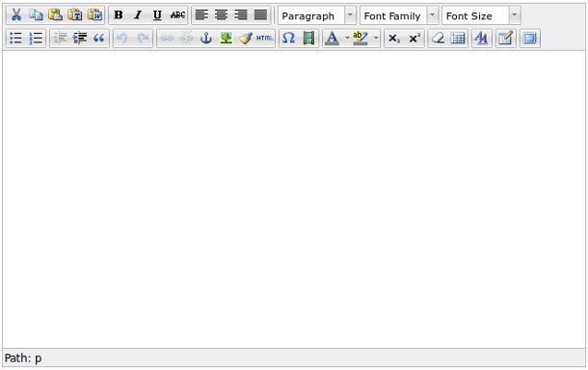Open the highlight color picker arrow
Screen dimensions: 588x370
(x=376, y=39)
